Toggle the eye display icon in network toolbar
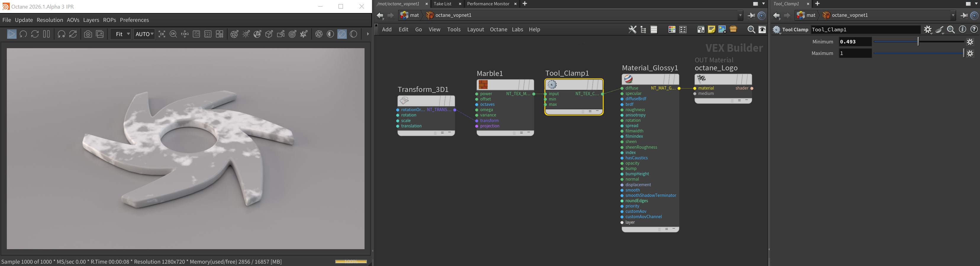This screenshot has height=266, width=980. (763, 30)
